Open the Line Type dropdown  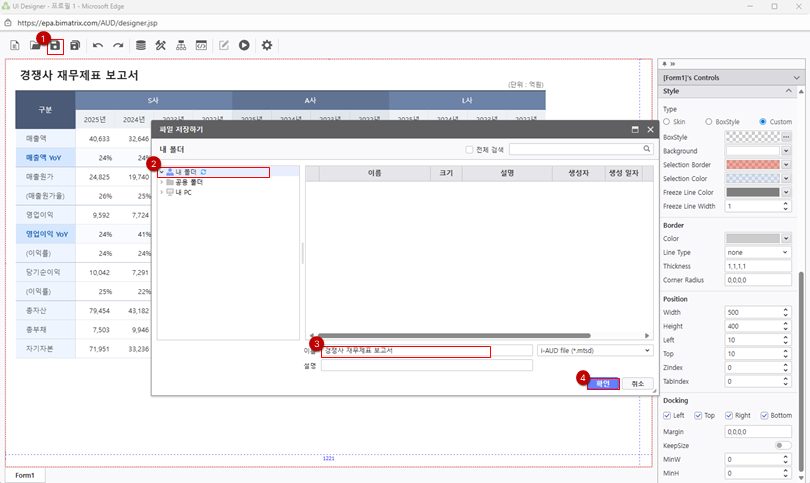757,252
